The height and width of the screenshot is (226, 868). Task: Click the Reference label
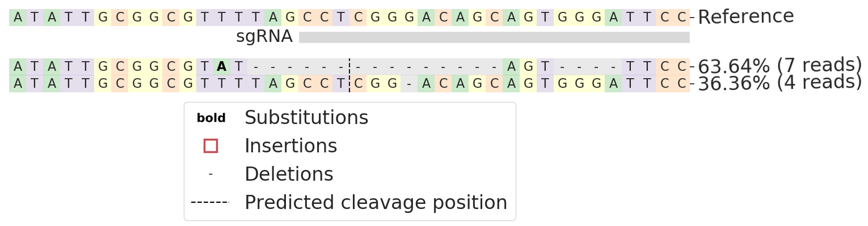coord(745,17)
